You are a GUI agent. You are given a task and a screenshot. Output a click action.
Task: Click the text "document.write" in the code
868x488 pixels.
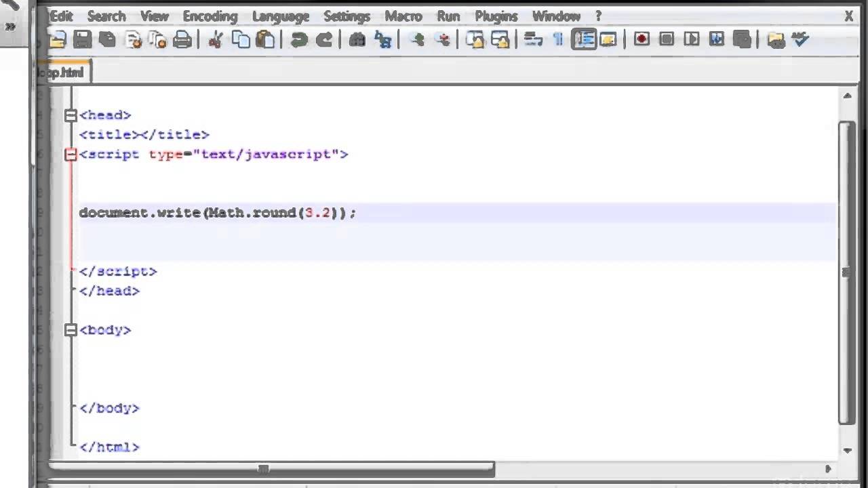click(x=140, y=213)
